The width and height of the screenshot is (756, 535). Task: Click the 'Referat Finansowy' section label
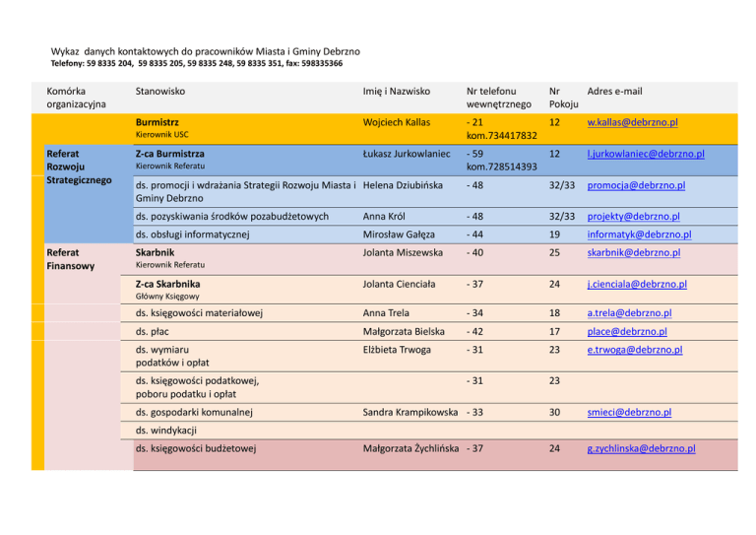[70, 260]
